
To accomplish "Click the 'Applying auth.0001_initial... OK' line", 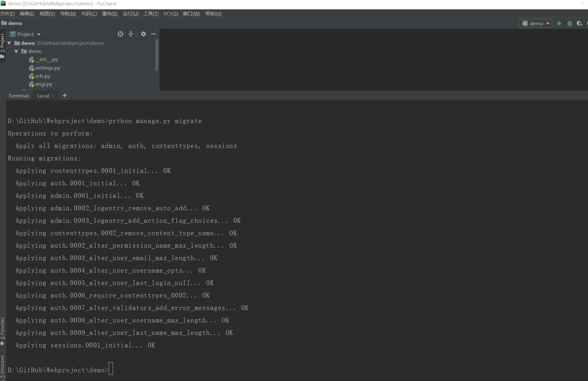I will 77,183.
